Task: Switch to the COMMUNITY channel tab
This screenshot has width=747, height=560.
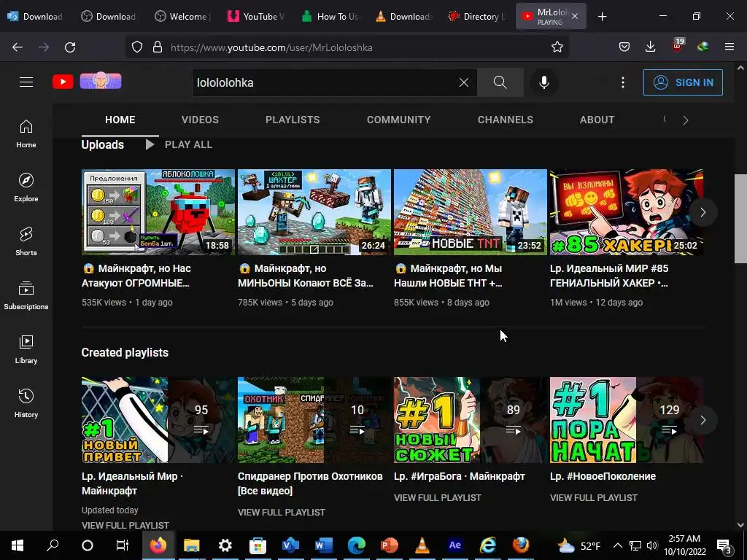Action: click(399, 120)
